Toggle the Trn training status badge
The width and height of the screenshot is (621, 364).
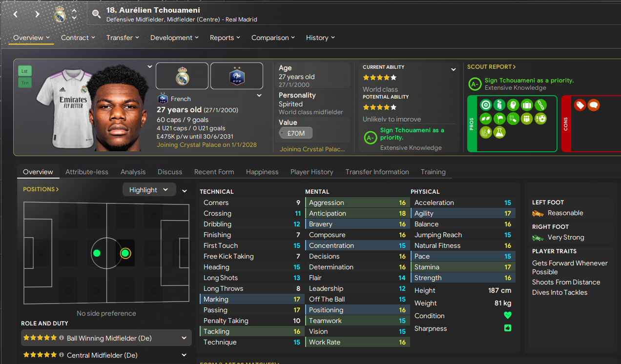point(24,83)
